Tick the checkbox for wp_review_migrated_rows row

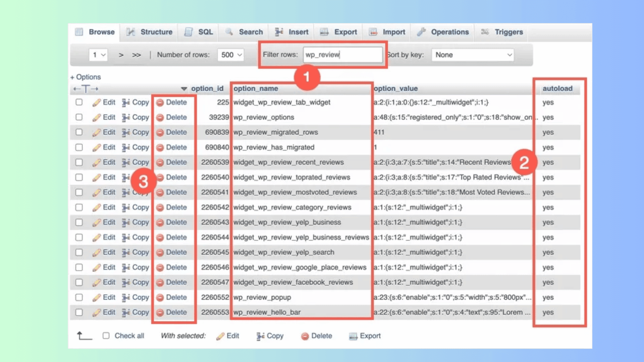point(79,132)
